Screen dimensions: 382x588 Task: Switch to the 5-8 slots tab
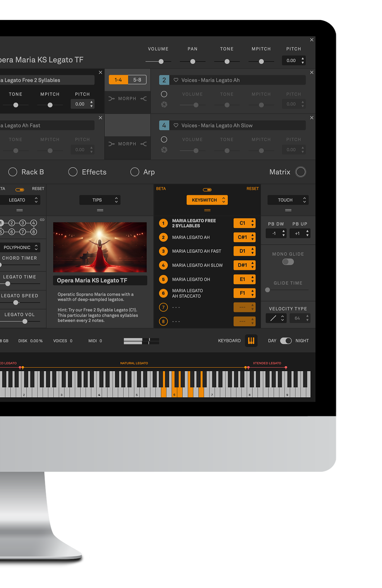[x=137, y=80]
